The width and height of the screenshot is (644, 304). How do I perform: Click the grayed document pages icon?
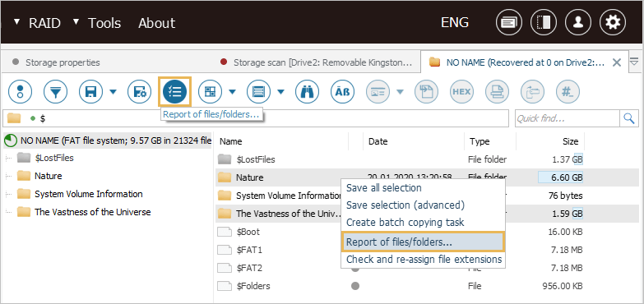[x=426, y=91]
